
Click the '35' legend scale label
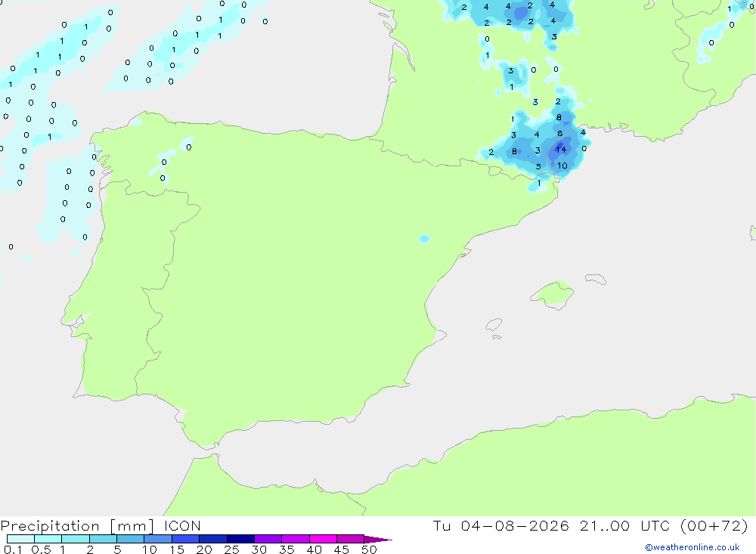pos(287,549)
